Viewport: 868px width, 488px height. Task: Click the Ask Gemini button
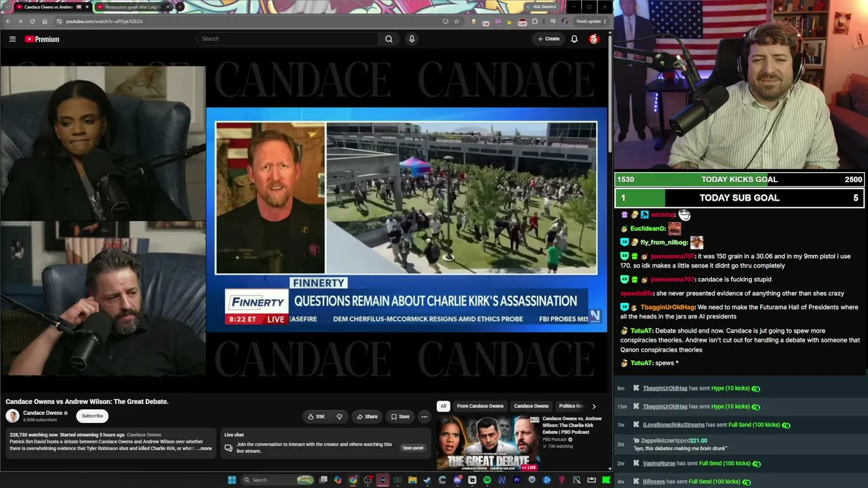[542, 7]
